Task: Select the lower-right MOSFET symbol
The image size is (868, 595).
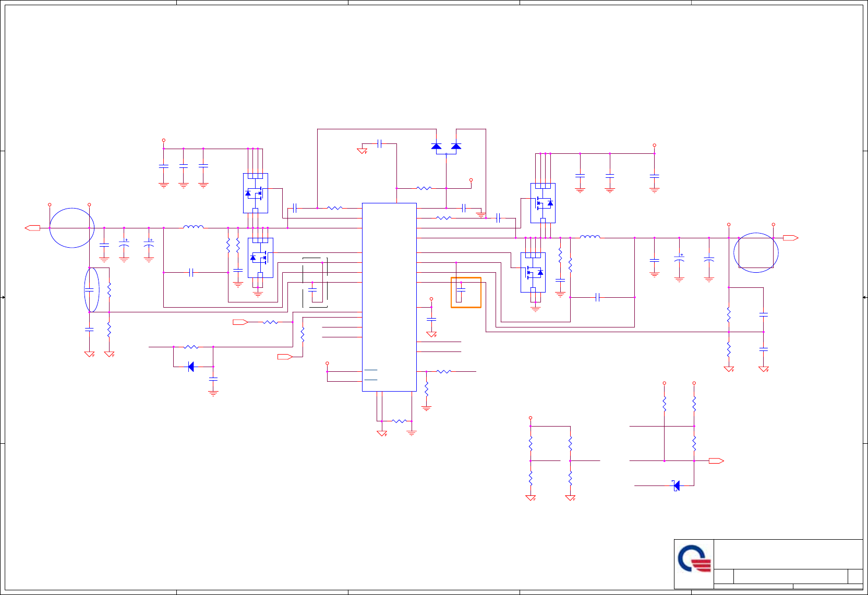Action: point(533,272)
